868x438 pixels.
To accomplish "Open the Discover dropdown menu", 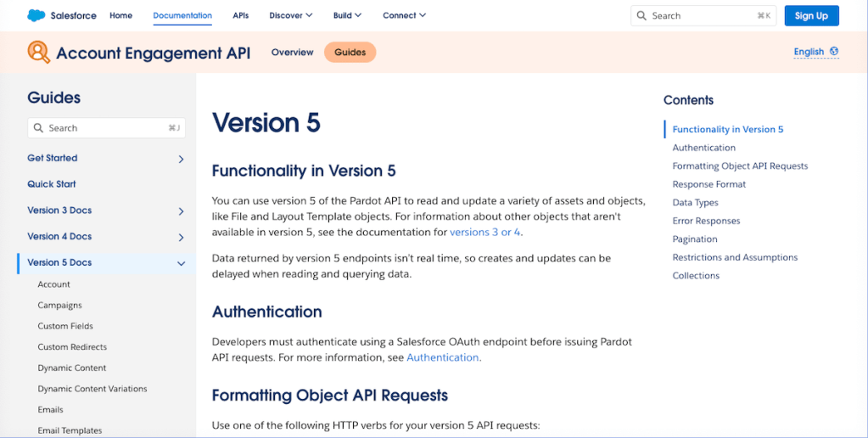I will (x=290, y=15).
